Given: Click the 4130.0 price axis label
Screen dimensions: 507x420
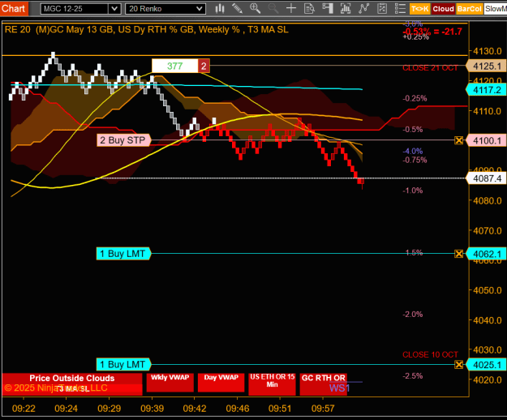Looking at the screenshot, I should (x=488, y=51).
